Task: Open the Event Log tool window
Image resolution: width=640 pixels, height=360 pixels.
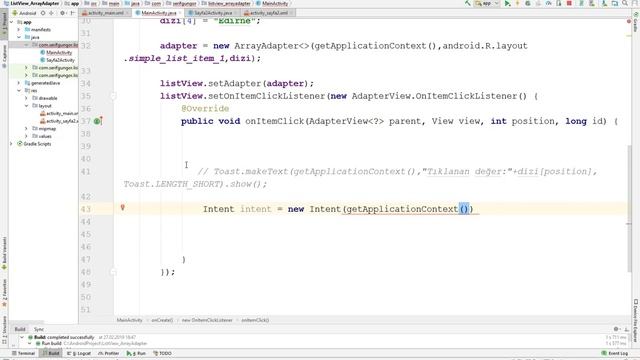Action: coord(615,353)
